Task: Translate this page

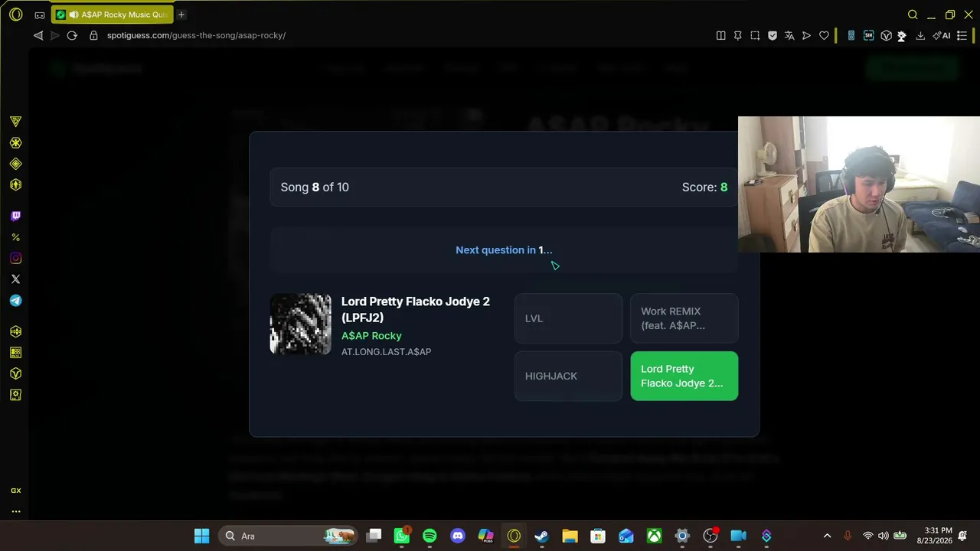Action: pos(789,35)
